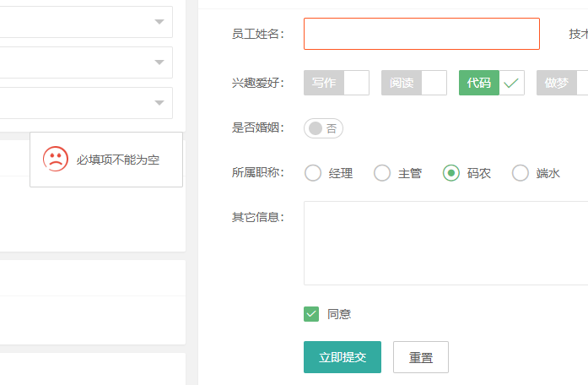Focus the 员工姓名 input field
The image size is (588, 385).
[x=421, y=34]
